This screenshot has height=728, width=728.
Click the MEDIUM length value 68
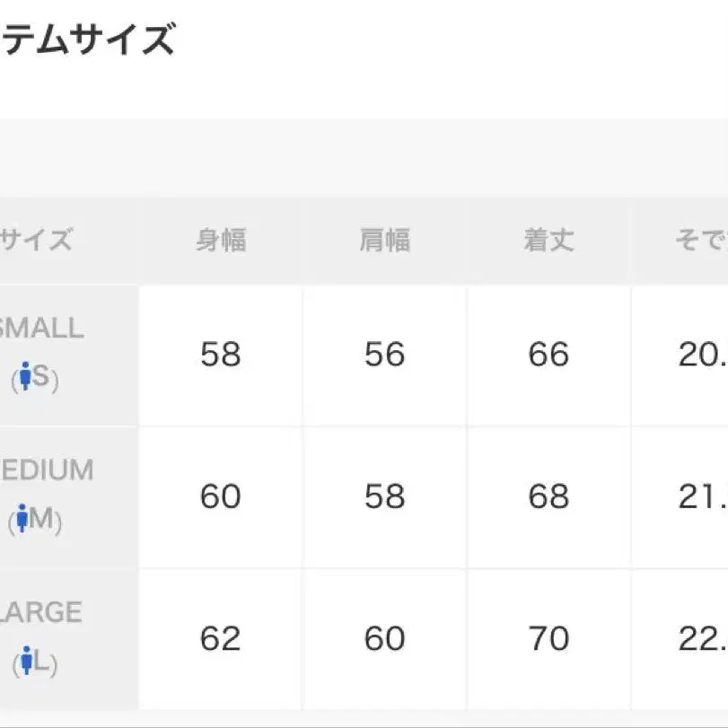coord(548,496)
